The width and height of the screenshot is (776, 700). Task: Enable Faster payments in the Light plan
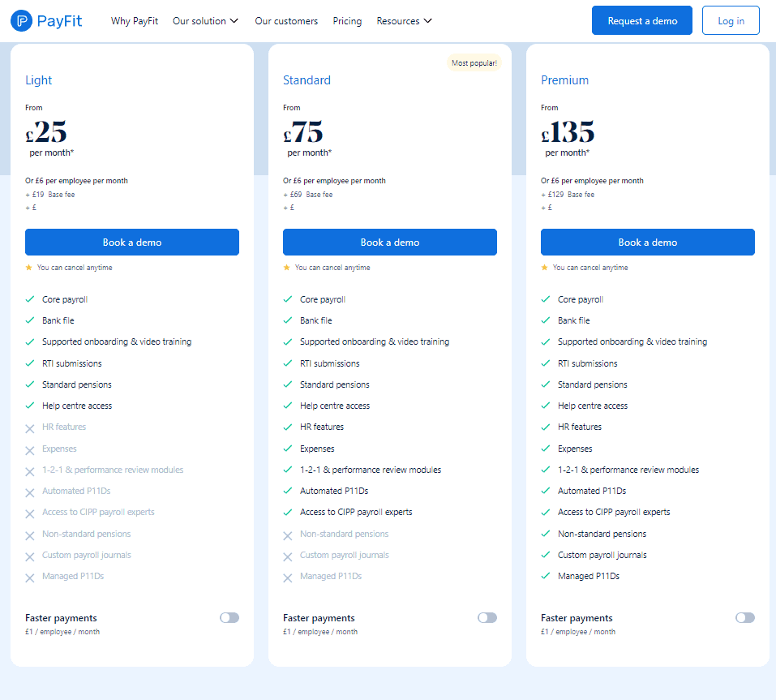(x=229, y=617)
